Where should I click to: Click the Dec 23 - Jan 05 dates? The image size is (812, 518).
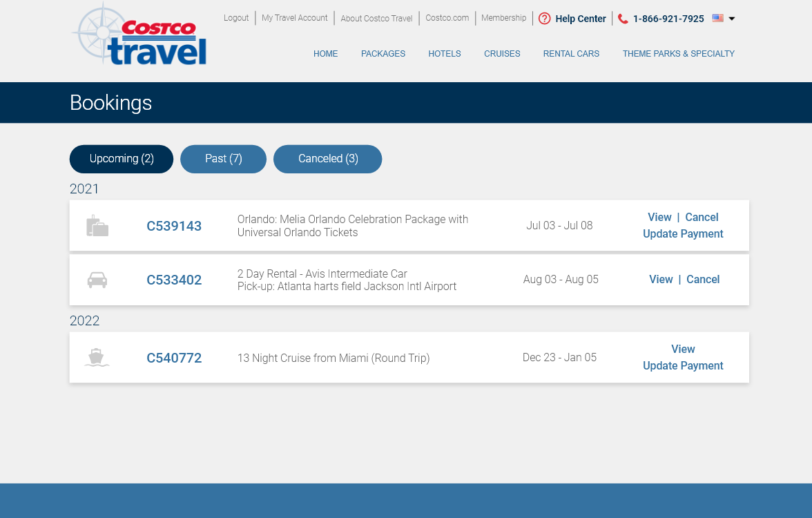pyautogui.click(x=559, y=358)
